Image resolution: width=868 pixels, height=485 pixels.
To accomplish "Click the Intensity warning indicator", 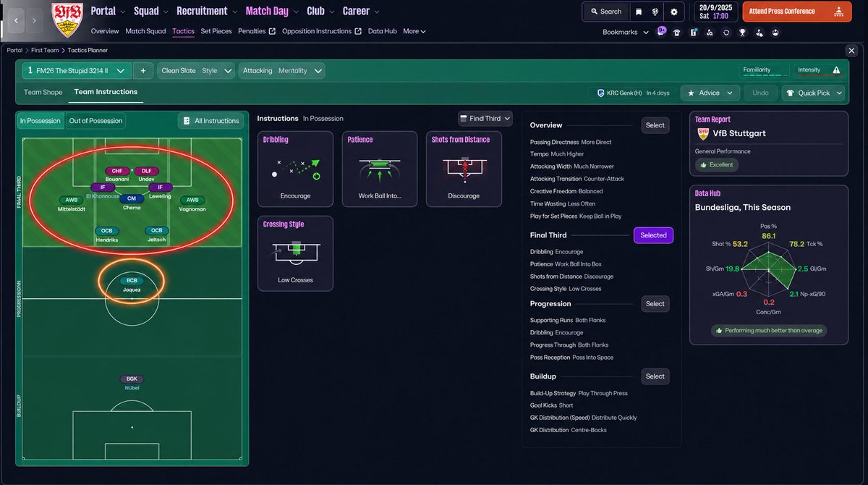I will coord(820,70).
